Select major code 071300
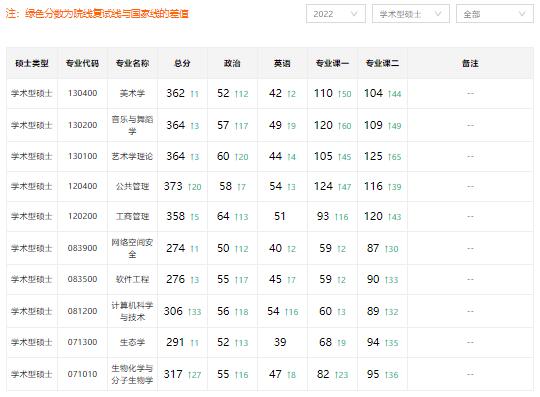The image size is (540, 397). (83, 342)
